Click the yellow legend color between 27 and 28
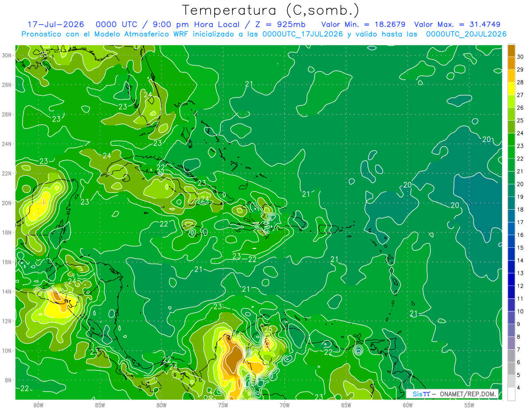 pyautogui.click(x=511, y=89)
